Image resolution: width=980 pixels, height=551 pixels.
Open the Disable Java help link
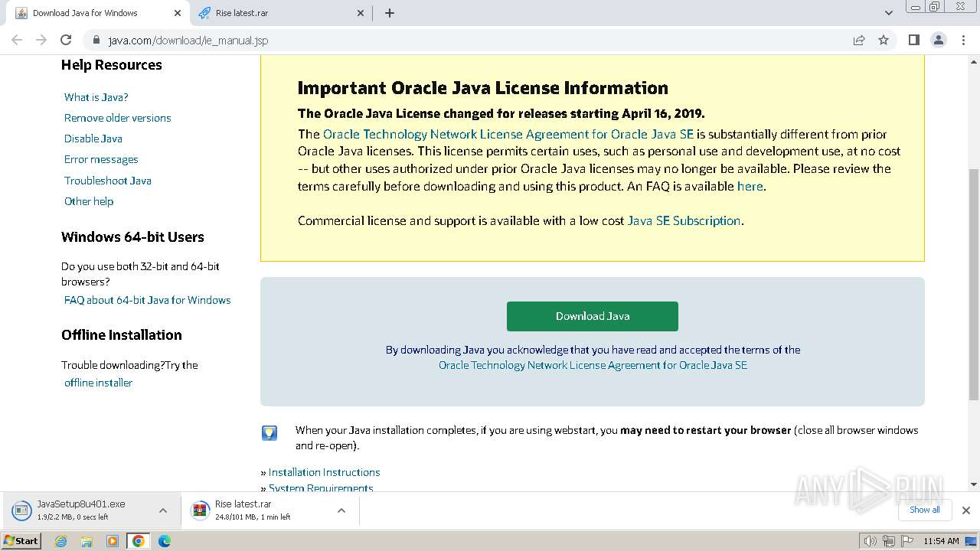click(x=93, y=139)
